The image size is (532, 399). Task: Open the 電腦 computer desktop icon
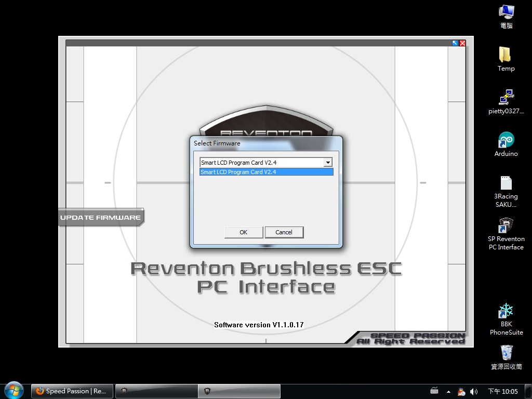click(506, 16)
